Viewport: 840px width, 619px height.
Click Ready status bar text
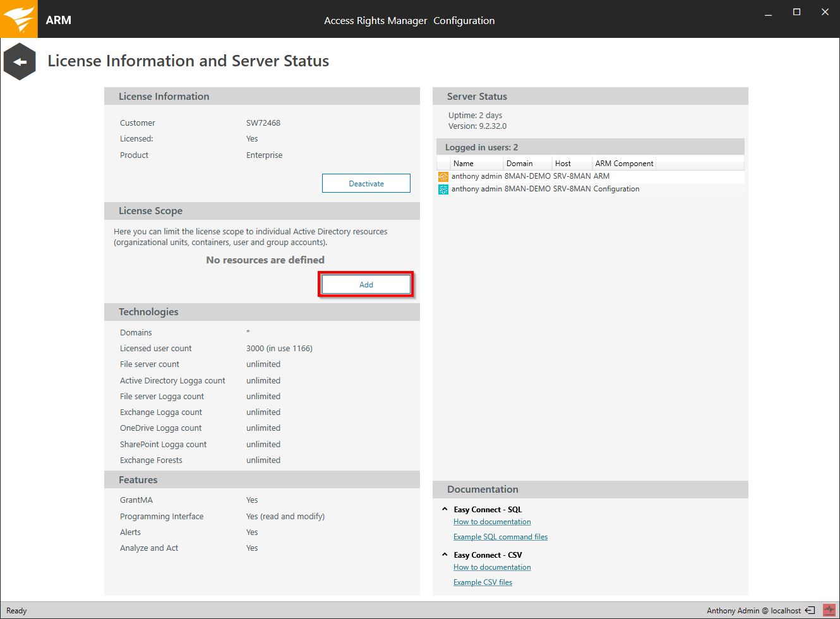16,611
